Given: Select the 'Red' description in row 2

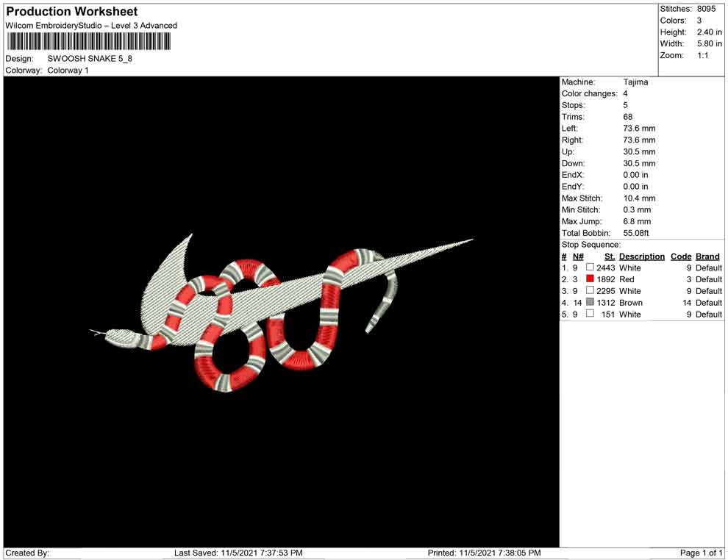Looking at the screenshot, I should pos(627,279).
